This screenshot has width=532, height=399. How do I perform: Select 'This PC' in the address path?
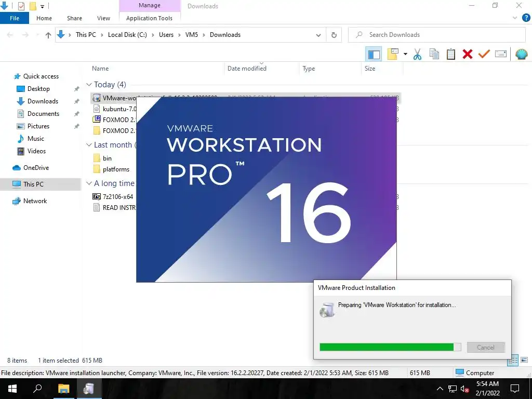[86, 35]
